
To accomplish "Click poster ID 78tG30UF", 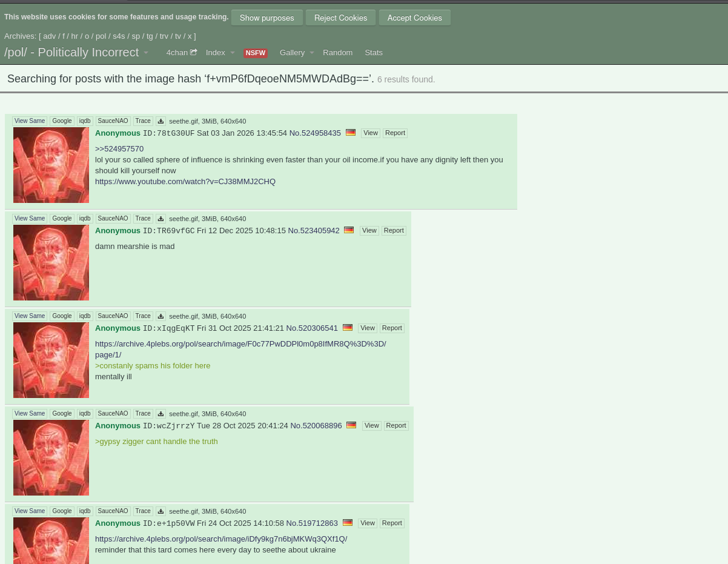I will [169, 133].
